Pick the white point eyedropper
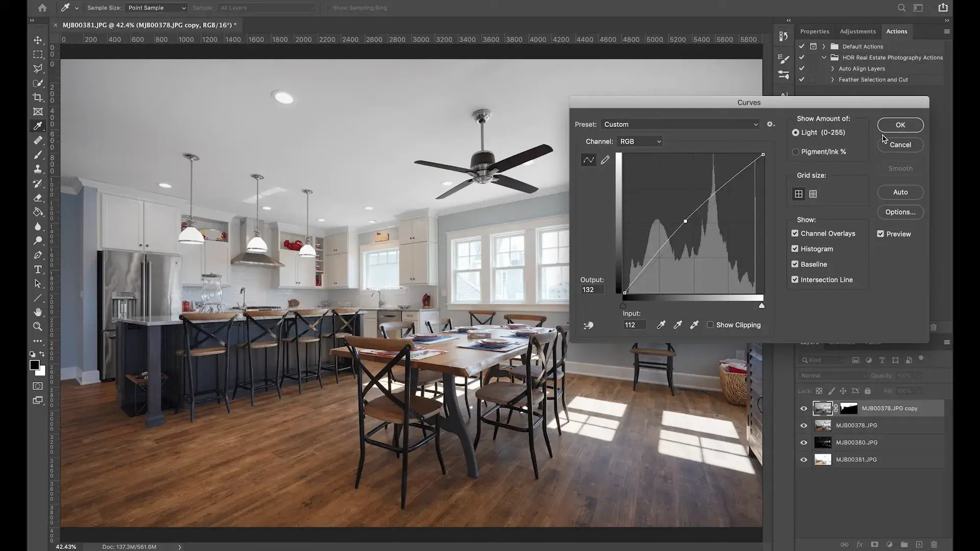Image resolution: width=980 pixels, height=551 pixels. point(694,325)
